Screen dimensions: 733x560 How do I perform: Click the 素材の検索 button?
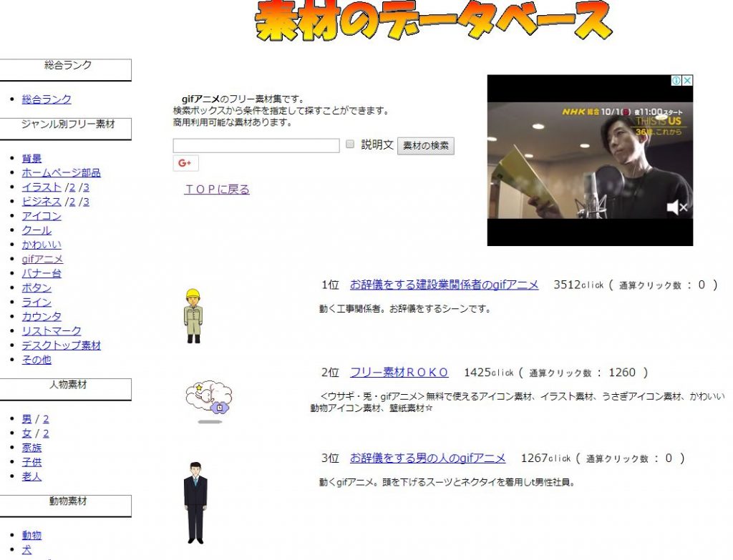pyautogui.click(x=425, y=146)
